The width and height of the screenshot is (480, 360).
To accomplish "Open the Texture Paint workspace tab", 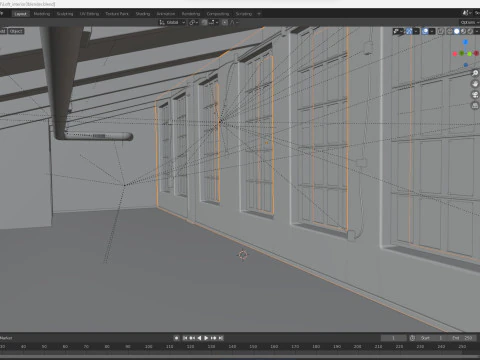I will [x=117, y=14].
